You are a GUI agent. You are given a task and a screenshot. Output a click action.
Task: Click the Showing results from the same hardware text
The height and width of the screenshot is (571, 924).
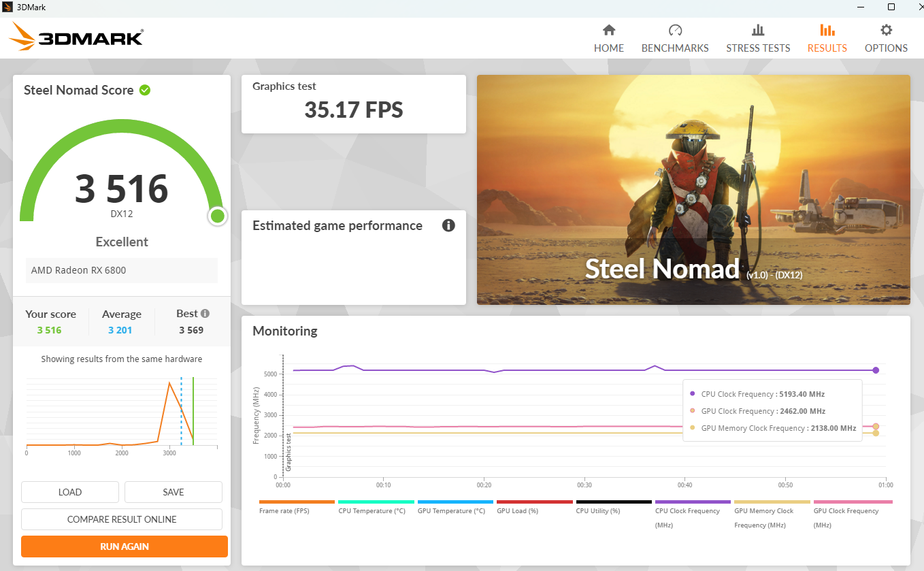[x=122, y=359]
